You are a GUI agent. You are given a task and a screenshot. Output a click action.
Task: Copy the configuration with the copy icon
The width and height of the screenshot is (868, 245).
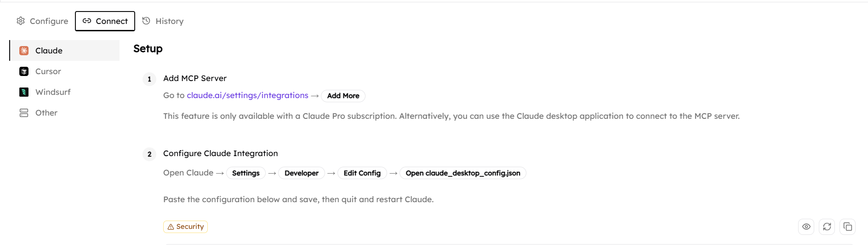click(x=848, y=227)
